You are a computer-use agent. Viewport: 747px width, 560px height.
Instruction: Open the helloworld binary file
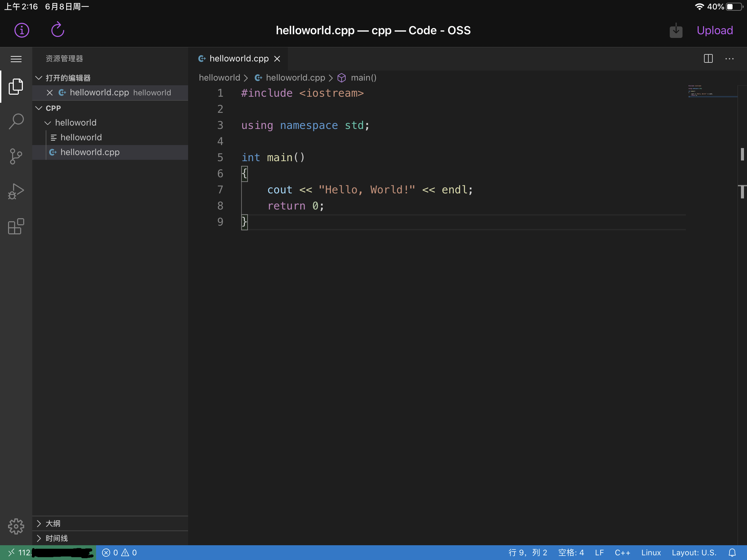110,137
